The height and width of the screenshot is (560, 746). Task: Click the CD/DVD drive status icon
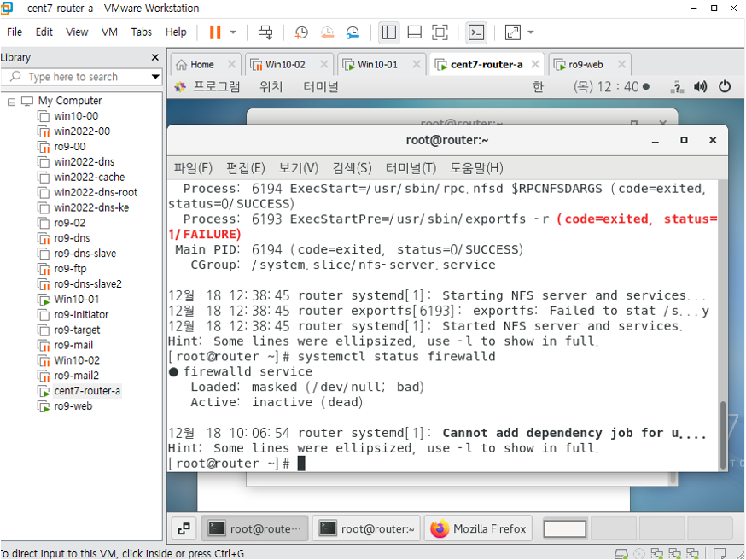coord(639,554)
